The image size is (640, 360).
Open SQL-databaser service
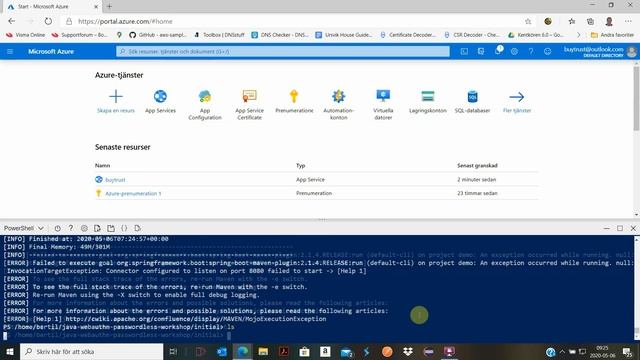(x=472, y=101)
